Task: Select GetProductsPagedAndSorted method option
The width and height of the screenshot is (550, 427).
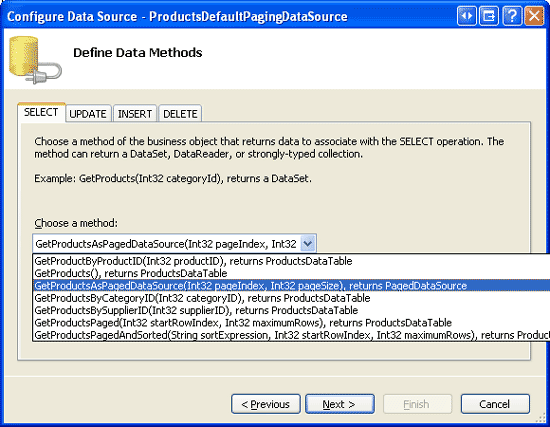Action: (x=291, y=335)
